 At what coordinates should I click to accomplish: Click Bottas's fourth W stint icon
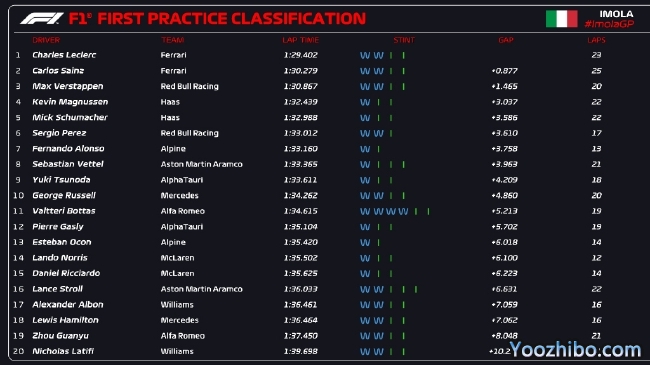403,212
